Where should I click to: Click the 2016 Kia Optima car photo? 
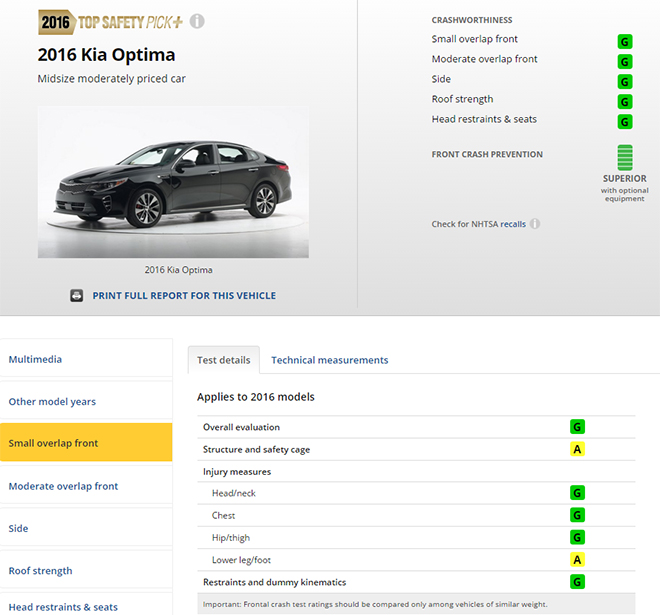click(173, 181)
